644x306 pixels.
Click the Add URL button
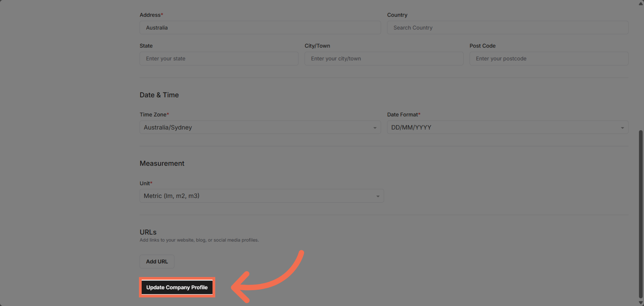(157, 261)
